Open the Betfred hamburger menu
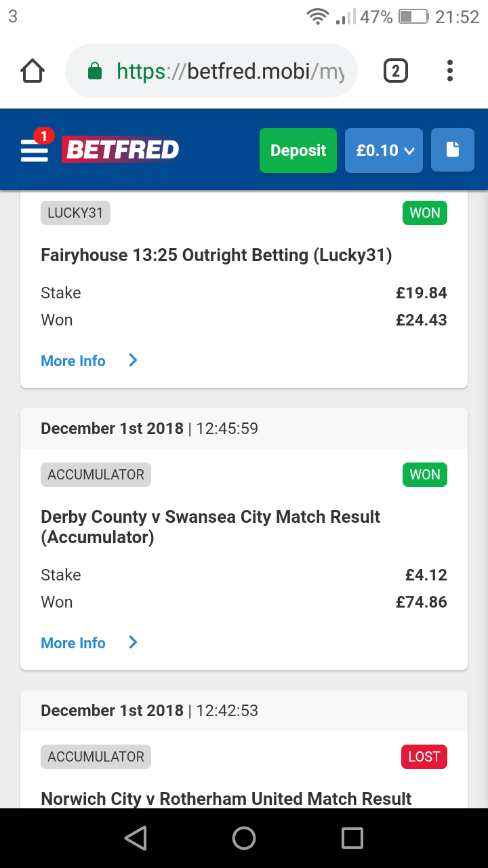This screenshot has width=488, height=868. pyautogui.click(x=35, y=150)
